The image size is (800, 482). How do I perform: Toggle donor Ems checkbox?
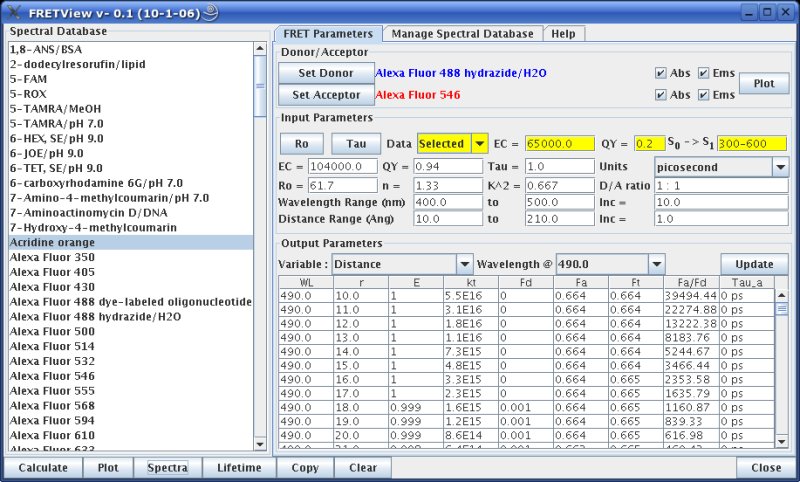tap(703, 74)
